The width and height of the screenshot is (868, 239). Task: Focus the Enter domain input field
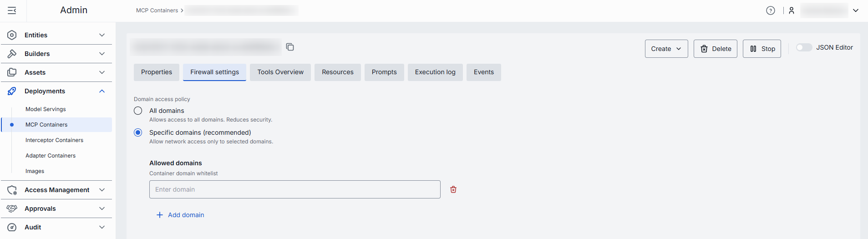coord(294,189)
